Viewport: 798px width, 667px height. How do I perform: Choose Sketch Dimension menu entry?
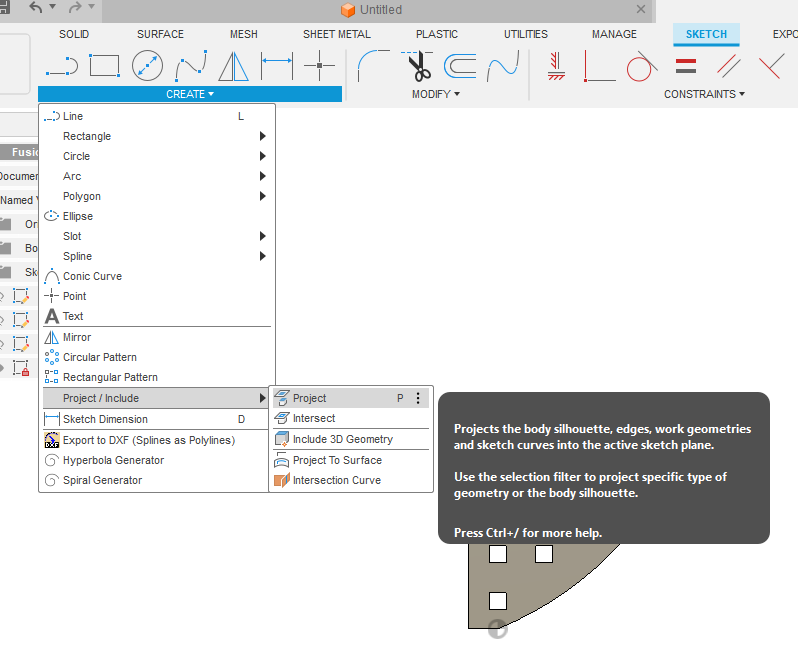click(x=156, y=419)
